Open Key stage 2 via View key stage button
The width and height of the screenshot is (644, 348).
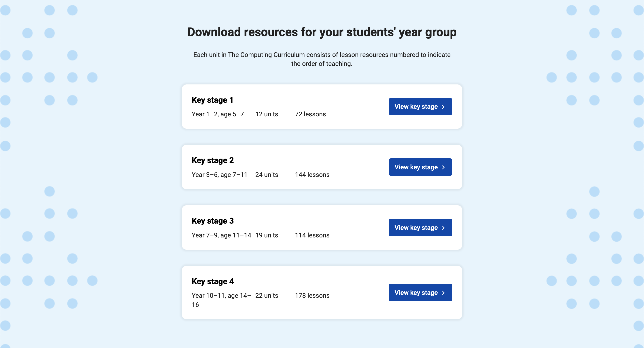coord(420,167)
